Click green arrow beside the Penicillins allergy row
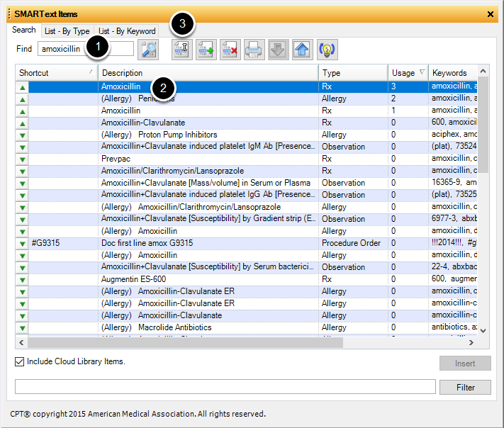 tap(23, 99)
